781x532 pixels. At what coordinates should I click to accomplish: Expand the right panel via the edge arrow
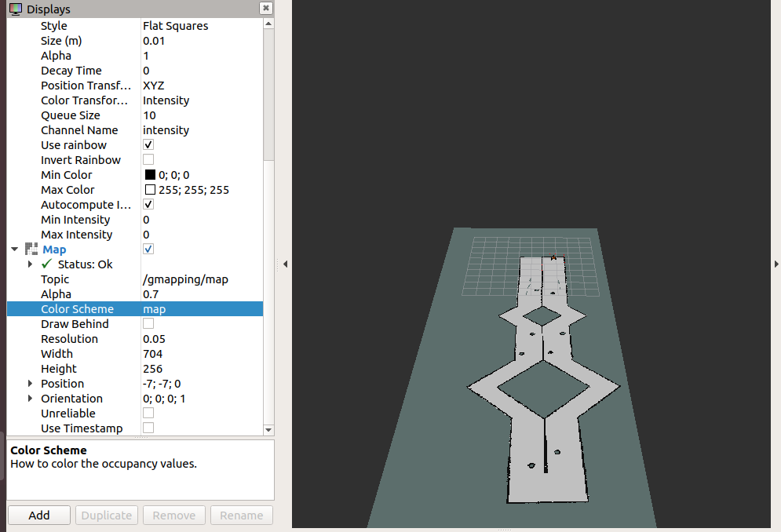(776, 264)
